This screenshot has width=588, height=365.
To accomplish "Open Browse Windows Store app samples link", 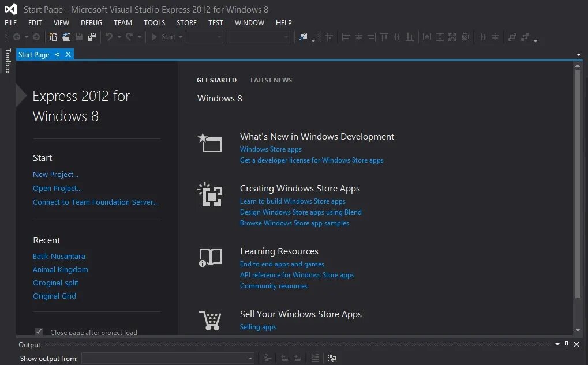I will pyautogui.click(x=294, y=223).
